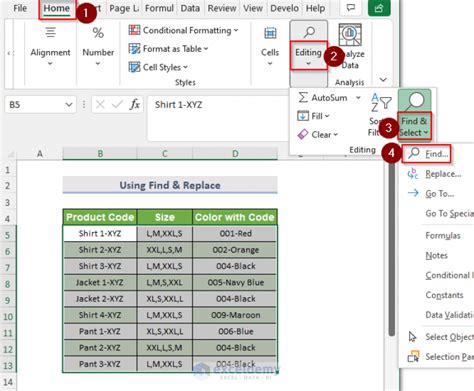474x391 pixels.
Task: Click the AutoSum sigma icon
Action: point(303,98)
